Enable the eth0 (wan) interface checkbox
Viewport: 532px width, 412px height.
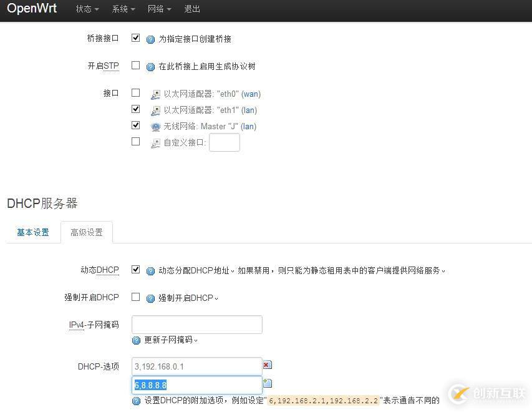135,92
